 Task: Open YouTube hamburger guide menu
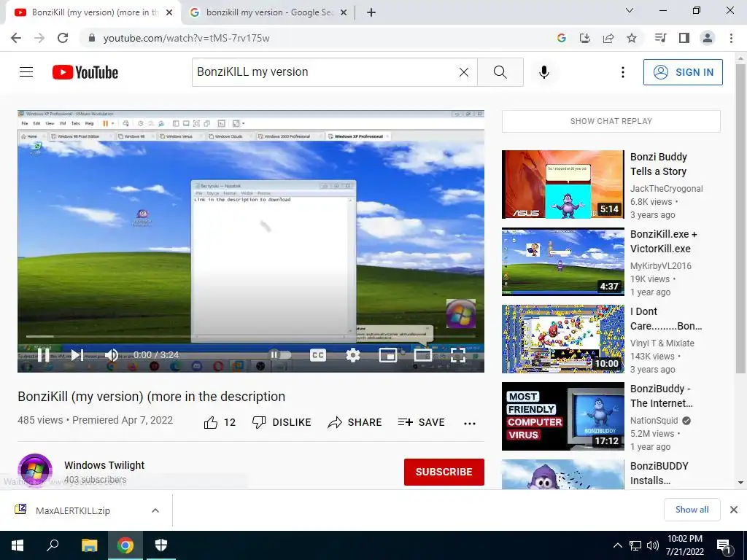coord(26,72)
